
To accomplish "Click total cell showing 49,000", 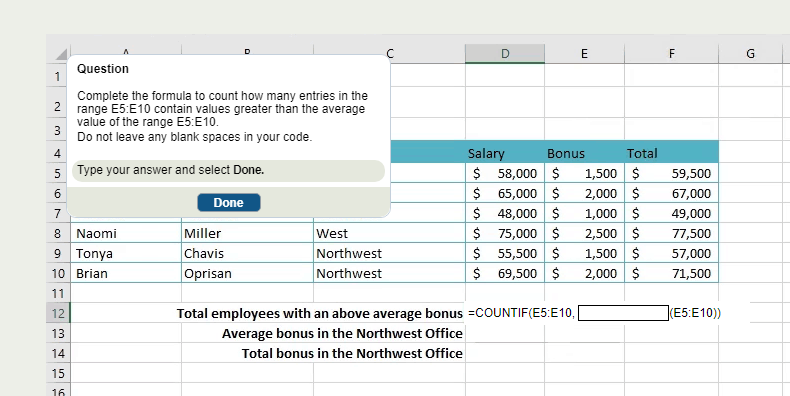I will pos(672,214).
